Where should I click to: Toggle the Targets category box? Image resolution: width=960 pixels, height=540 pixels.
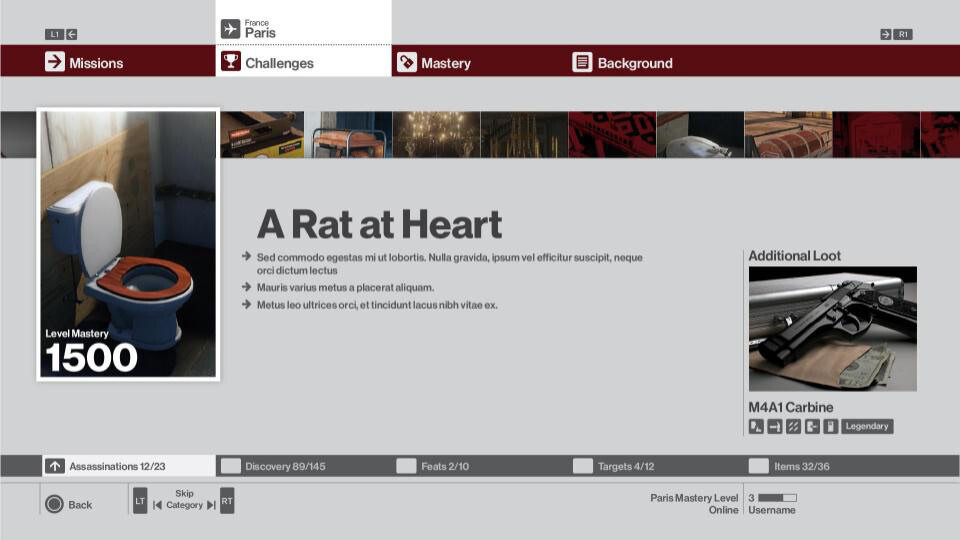pyautogui.click(x=583, y=466)
